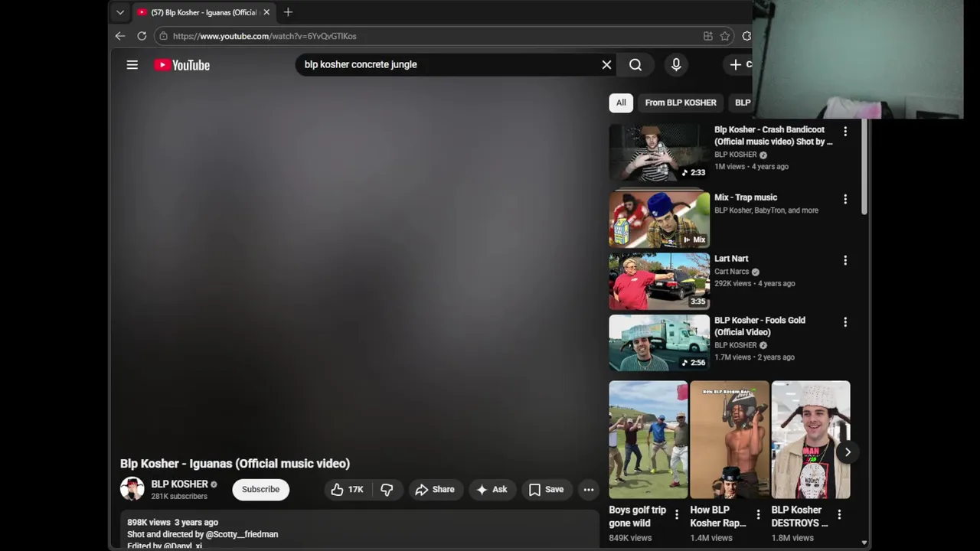The height and width of the screenshot is (551, 980).
Task: Open Mix - Trap music title
Action: click(x=746, y=197)
